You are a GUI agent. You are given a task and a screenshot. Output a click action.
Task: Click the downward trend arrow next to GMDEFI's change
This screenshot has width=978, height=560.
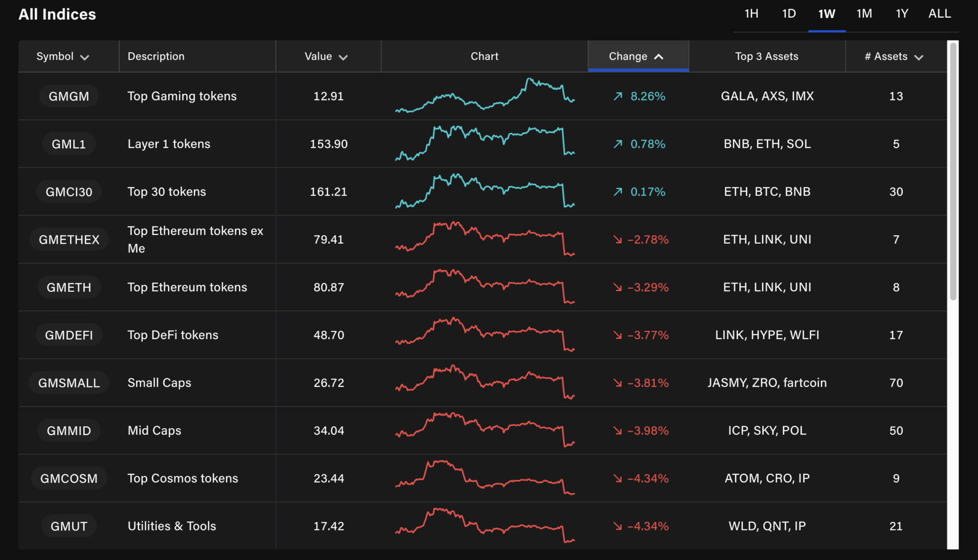[617, 335]
